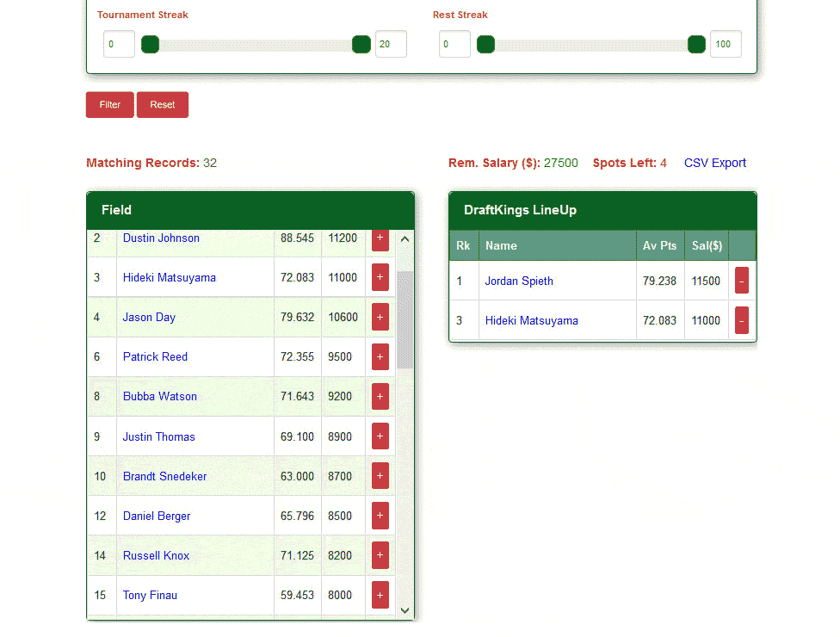Open Jordan Spieth link in lineup

519,281
